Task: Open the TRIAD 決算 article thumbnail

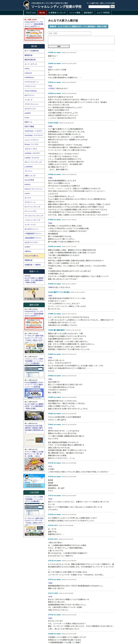Action: (34, 440)
